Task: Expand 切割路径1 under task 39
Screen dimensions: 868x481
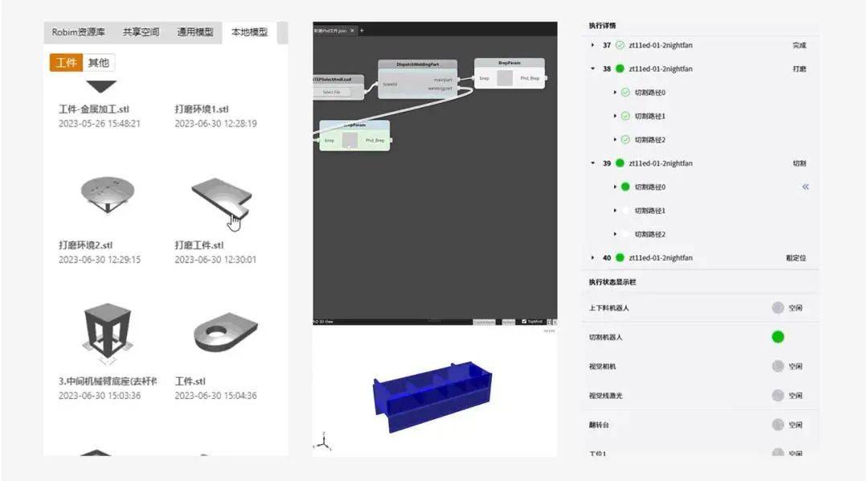Action: pos(615,209)
